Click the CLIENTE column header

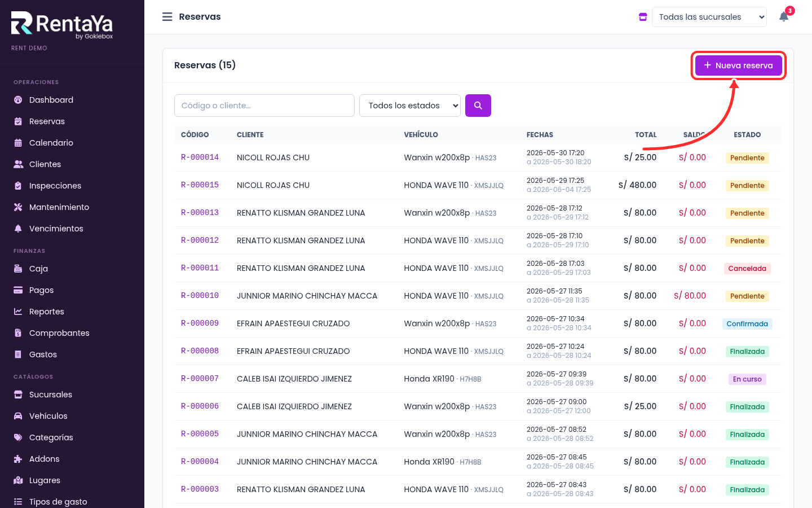click(x=250, y=135)
